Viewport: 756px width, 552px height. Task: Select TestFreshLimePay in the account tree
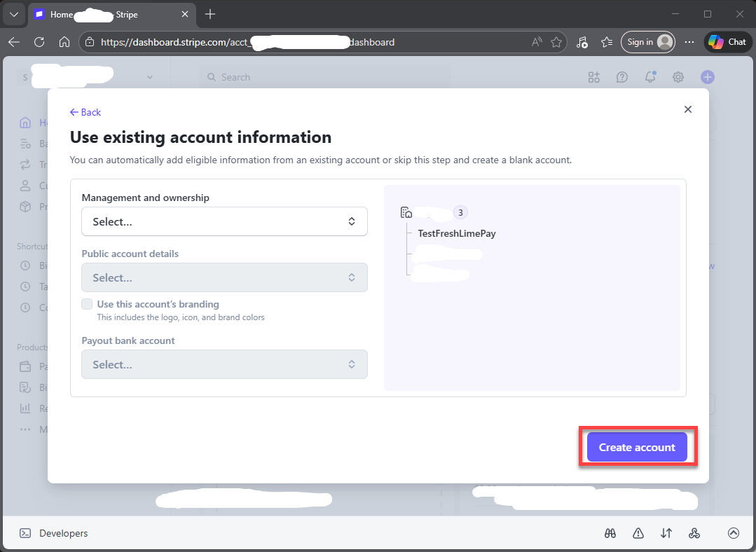coord(457,233)
